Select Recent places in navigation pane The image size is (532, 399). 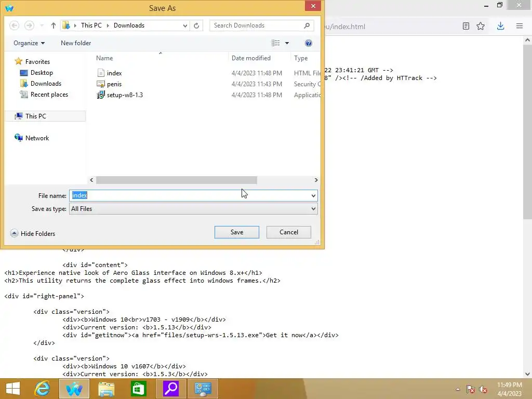(x=44, y=95)
